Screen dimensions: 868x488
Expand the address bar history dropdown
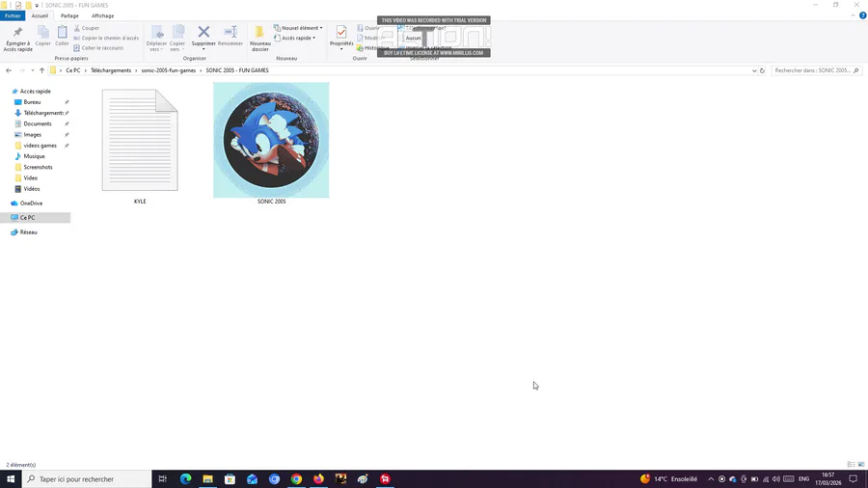tap(754, 70)
